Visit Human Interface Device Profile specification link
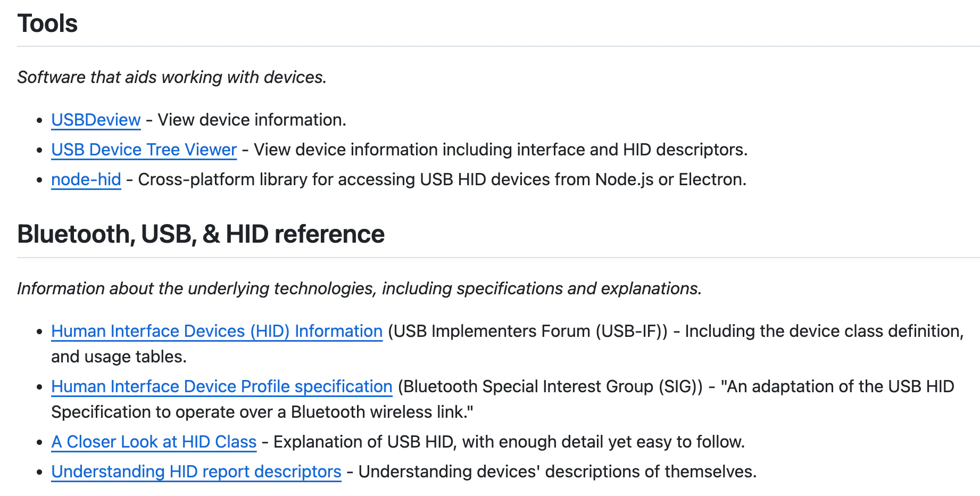This screenshot has width=980, height=496. click(x=222, y=386)
